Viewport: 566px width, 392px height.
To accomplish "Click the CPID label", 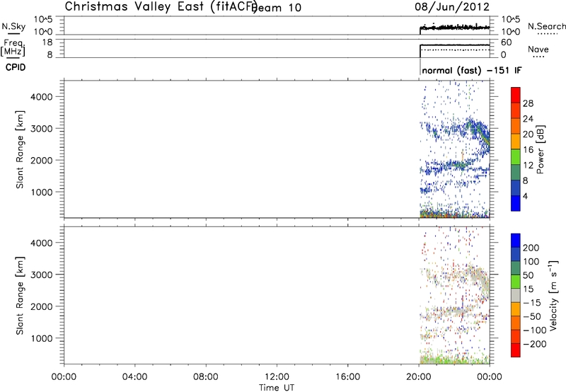I will click(16, 67).
